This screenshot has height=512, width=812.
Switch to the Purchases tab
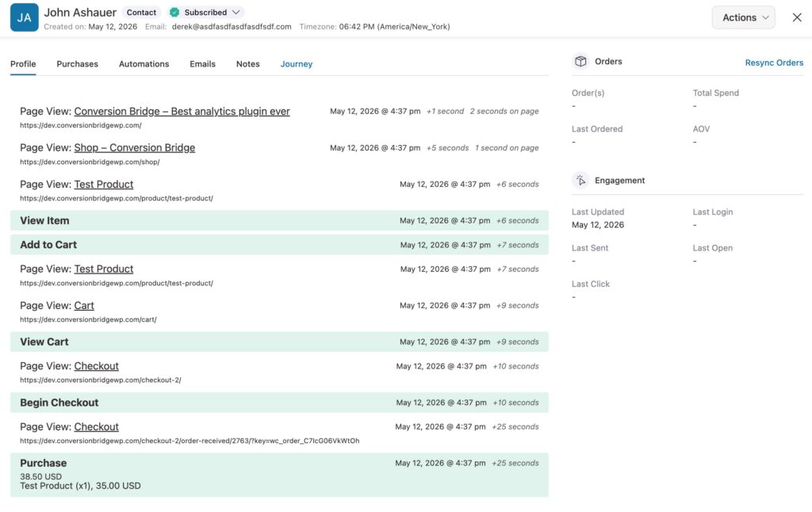[77, 64]
